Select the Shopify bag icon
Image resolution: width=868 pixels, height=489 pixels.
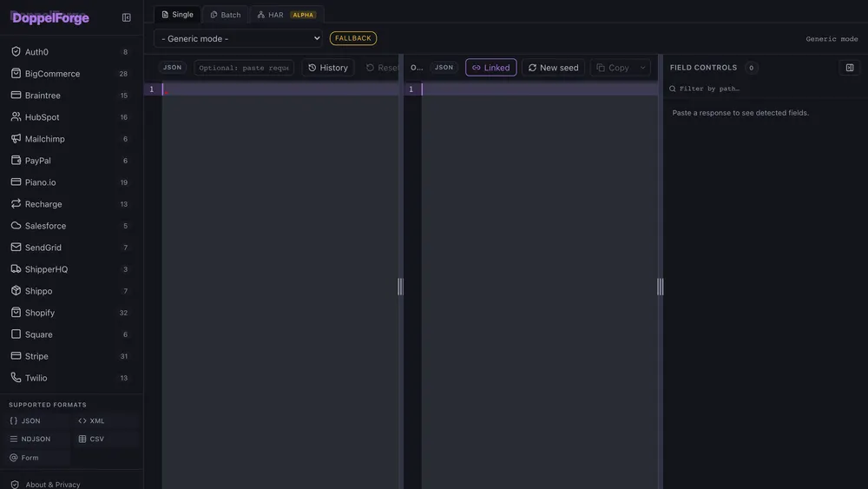pyautogui.click(x=16, y=313)
